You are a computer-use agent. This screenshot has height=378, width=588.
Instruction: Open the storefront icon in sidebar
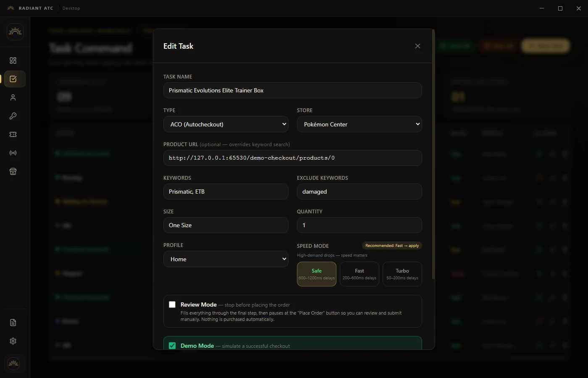coord(13,171)
